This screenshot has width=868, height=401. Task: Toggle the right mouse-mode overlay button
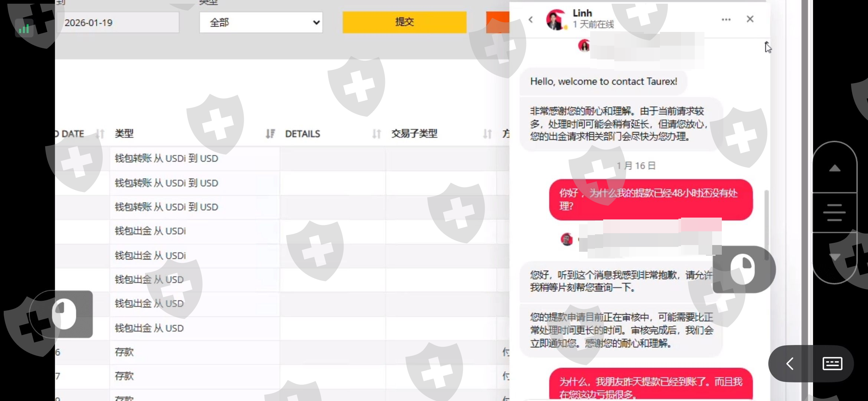tap(743, 269)
